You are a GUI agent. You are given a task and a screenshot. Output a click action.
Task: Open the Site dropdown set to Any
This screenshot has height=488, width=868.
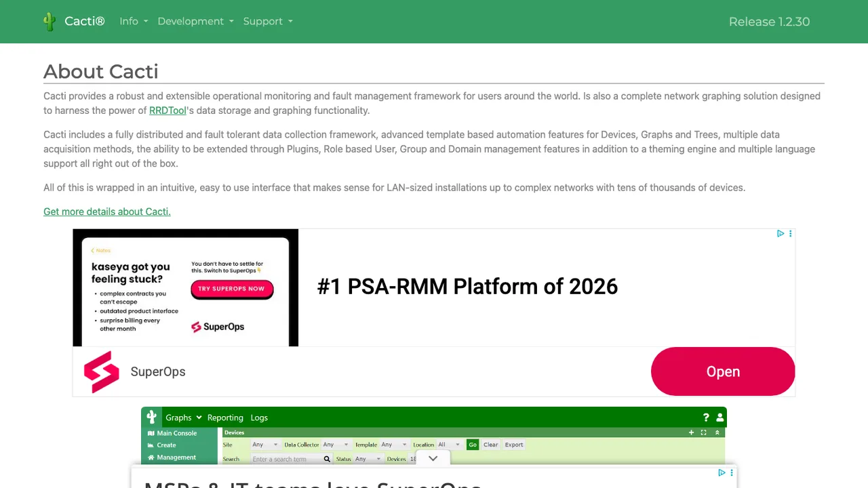pos(265,445)
